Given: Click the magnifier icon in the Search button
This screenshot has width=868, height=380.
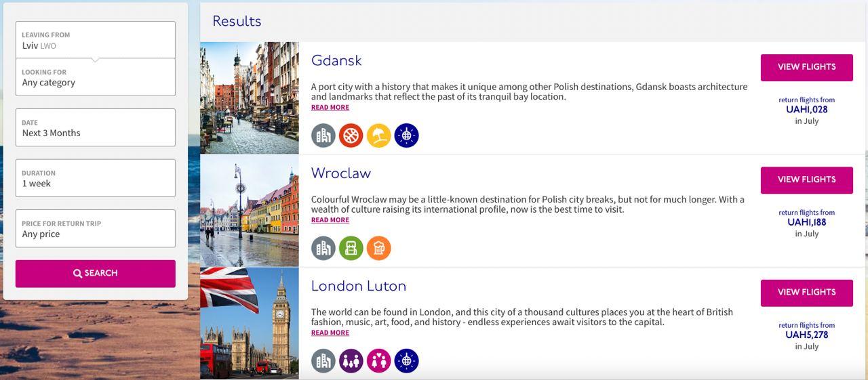Looking at the screenshot, I should 77,273.
